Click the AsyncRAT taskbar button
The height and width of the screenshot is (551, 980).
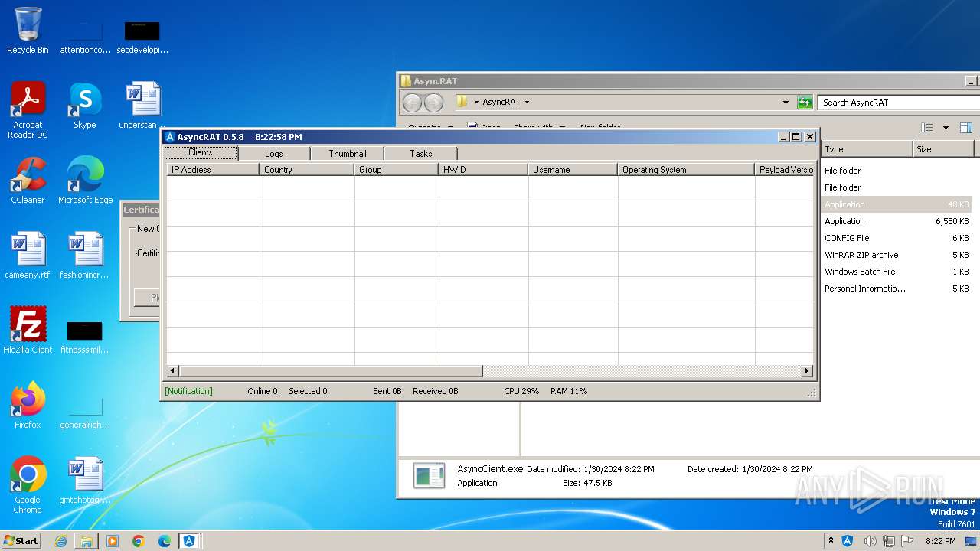coord(189,541)
